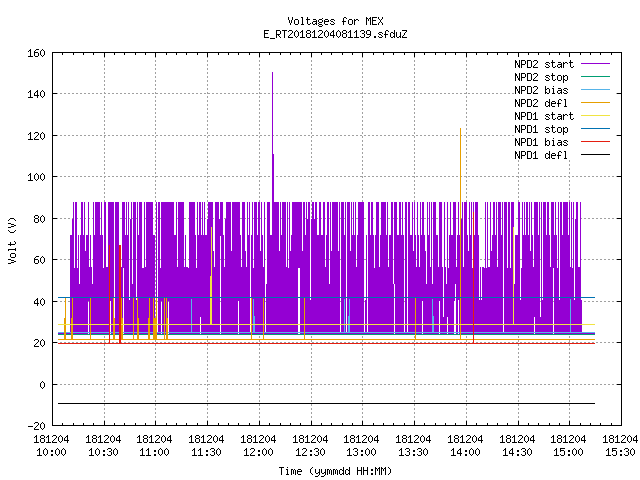Click the light blue line sample for NPD2 bias

click(x=595, y=89)
